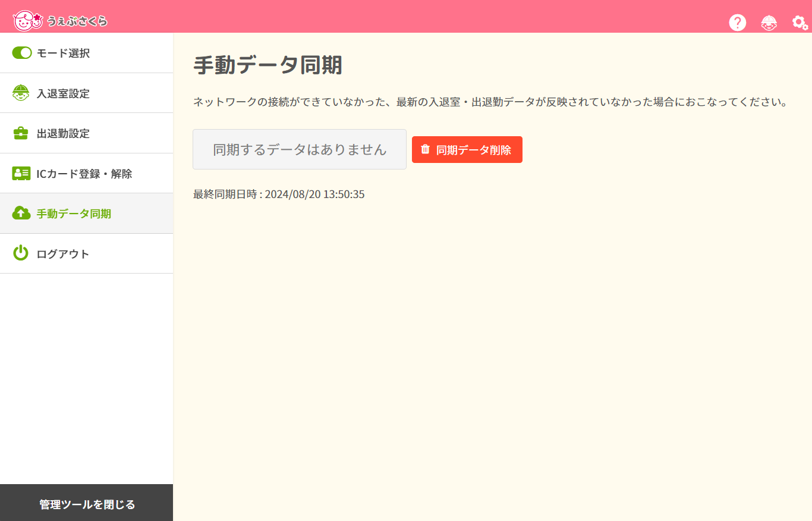Select the ICカード登録・解除 card icon

pos(21,173)
